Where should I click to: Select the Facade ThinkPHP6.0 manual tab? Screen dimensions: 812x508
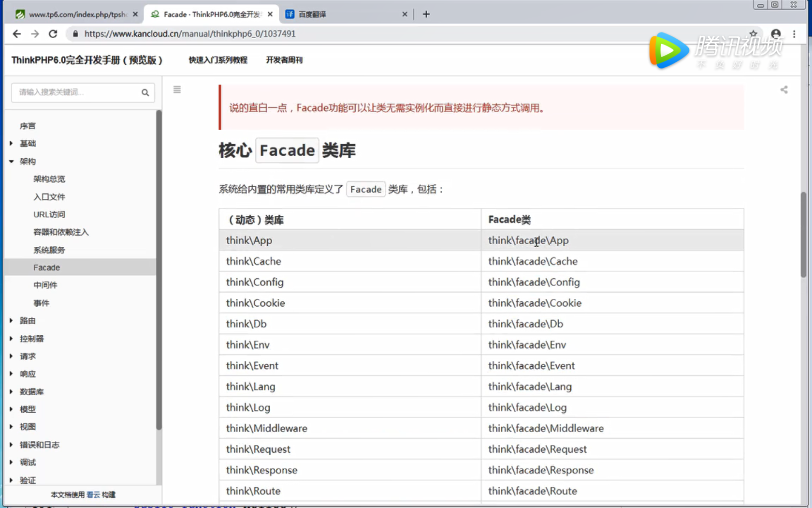click(x=211, y=14)
